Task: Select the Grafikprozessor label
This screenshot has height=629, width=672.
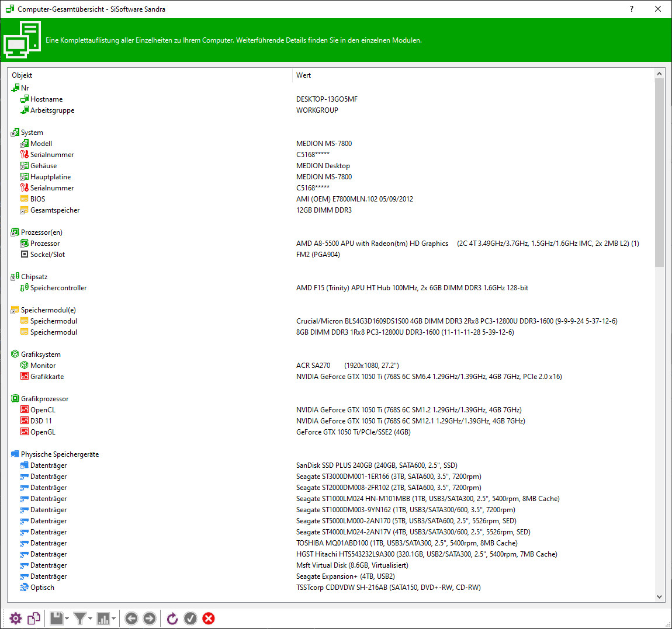Action: click(44, 399)
